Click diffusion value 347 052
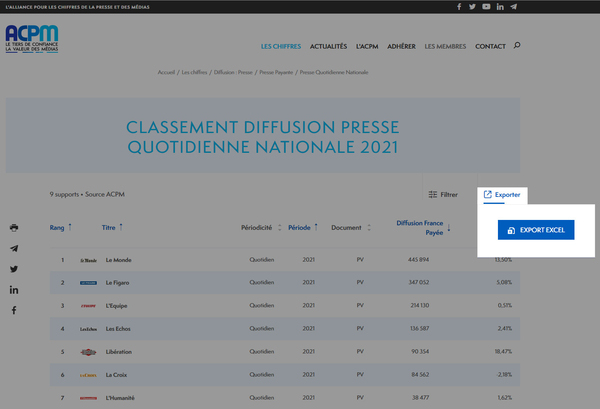The image size is (600, 409). click(x=419, y=282)
